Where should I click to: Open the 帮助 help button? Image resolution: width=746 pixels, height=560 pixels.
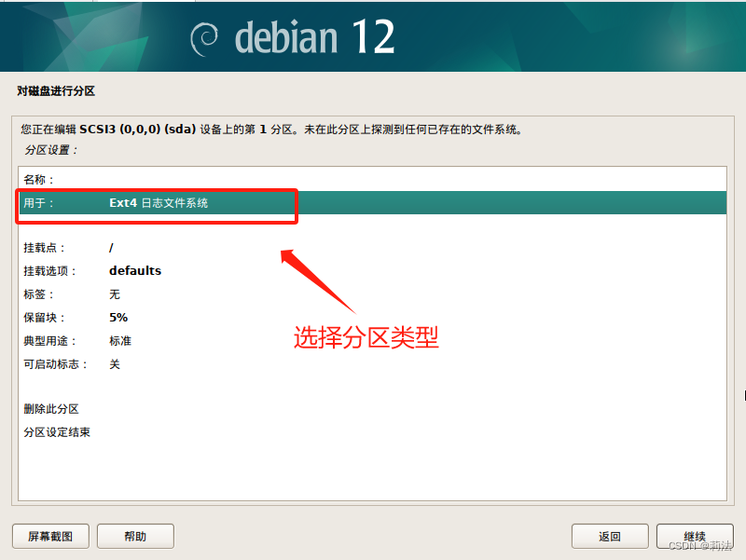[x=135, y=536]
